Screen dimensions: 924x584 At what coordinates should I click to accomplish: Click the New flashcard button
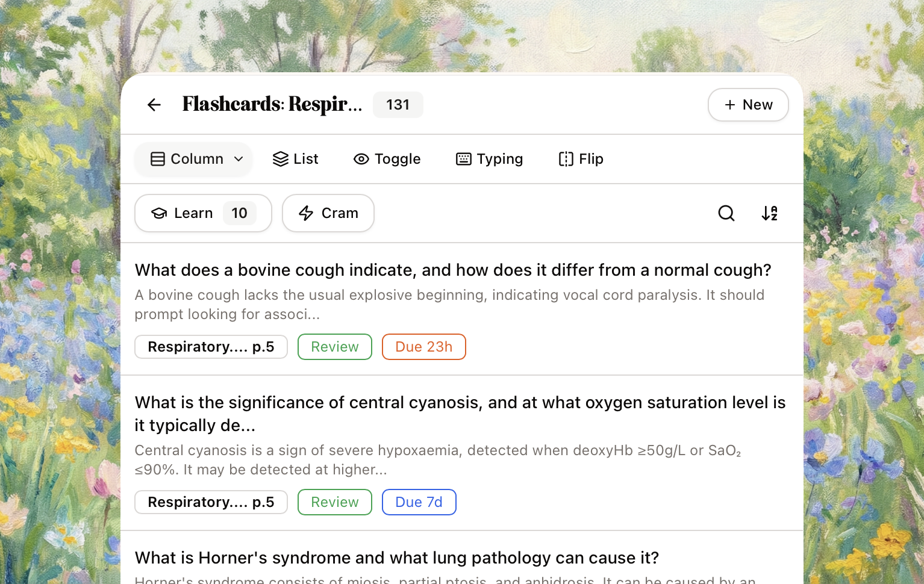coord(748,105)
